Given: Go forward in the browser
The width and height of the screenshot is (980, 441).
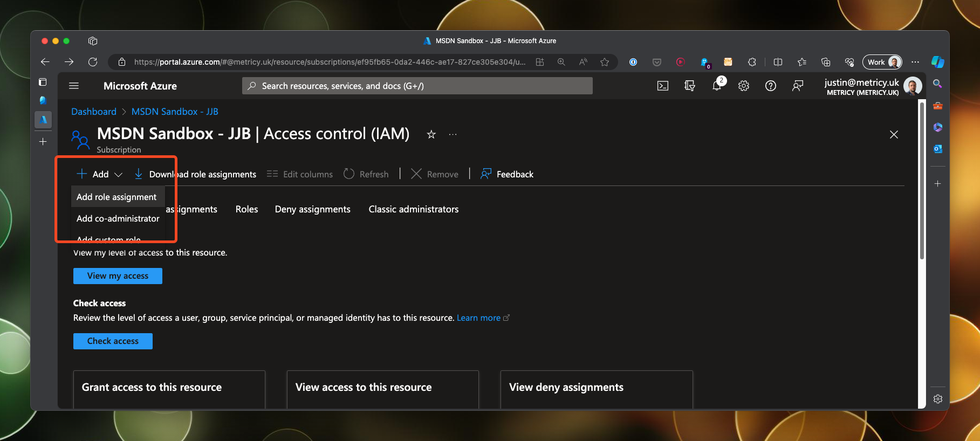Looking at the screenshot, I should [x=69, y=62].
